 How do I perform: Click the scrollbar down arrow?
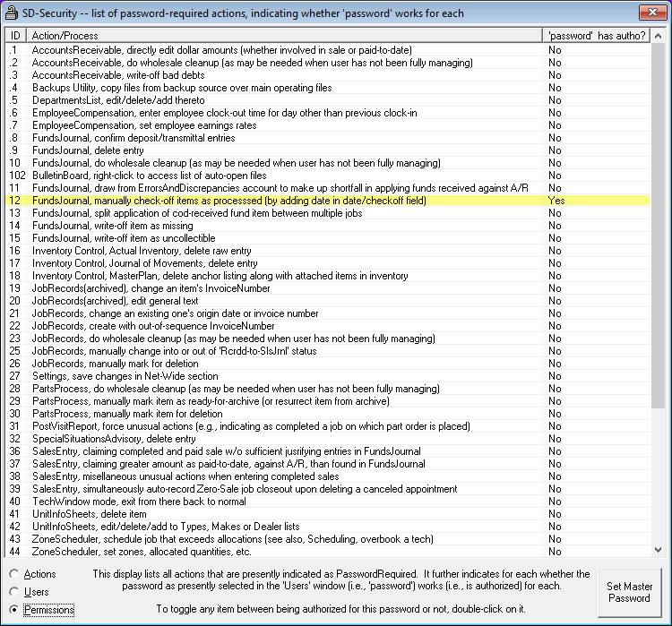click(663, 549)
